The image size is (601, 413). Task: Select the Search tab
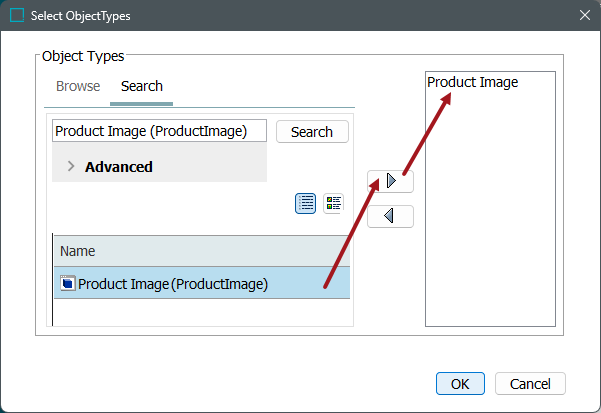(142, 86)
